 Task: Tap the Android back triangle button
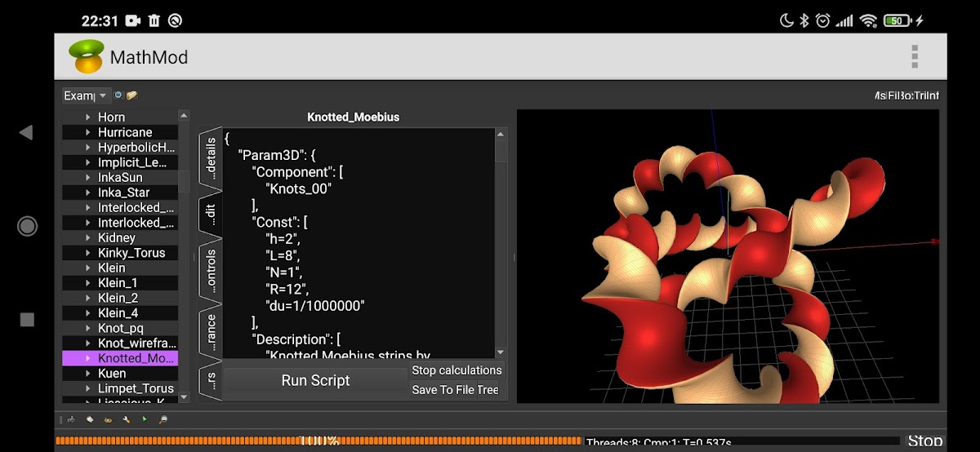26,132
